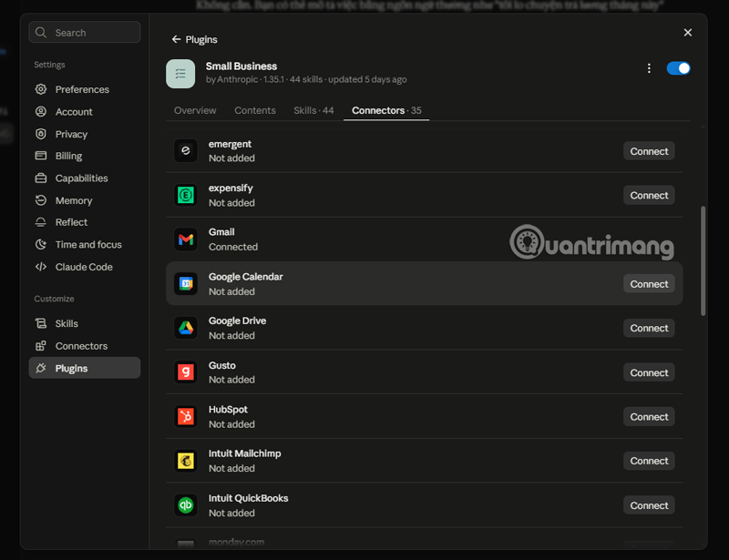The width and height of the screenshot is (729, 560).
Task: Click the Search input field
Action: point(85,33)
